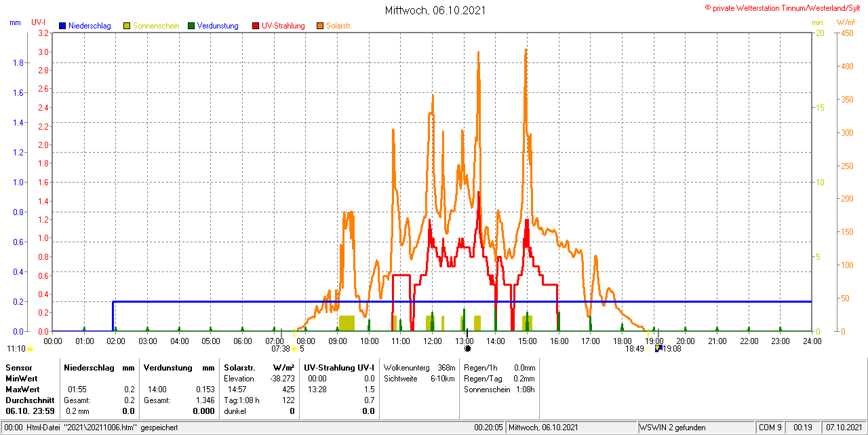This screenshot has width=868, height=435.
Task: Click the 18:00 tick on the time axis
Action: [622, 341]
